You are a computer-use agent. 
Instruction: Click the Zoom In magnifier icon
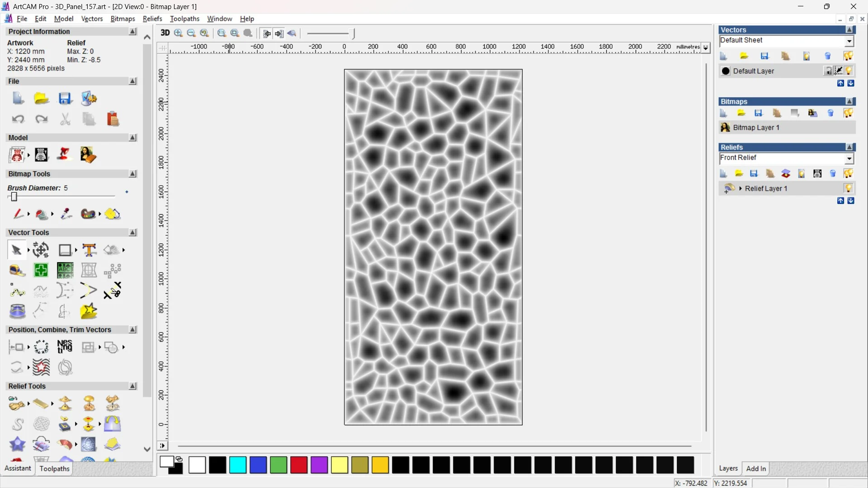(179, 33)
